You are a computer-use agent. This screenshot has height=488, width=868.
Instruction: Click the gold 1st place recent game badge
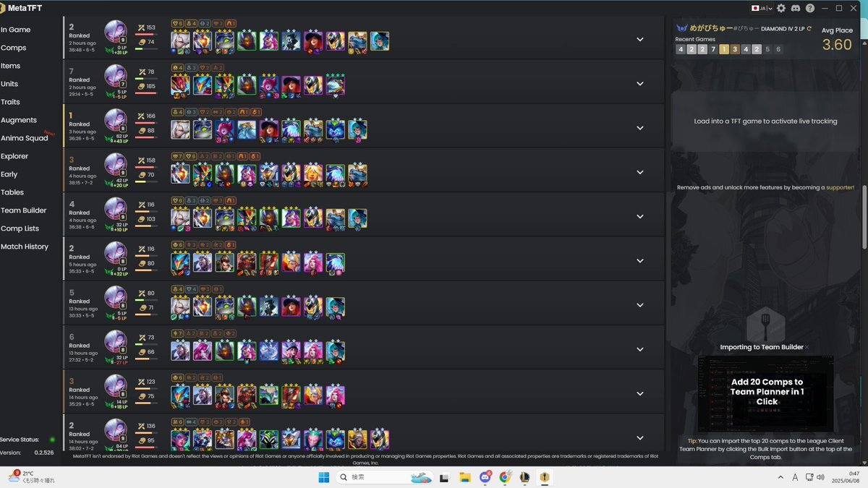725,49
